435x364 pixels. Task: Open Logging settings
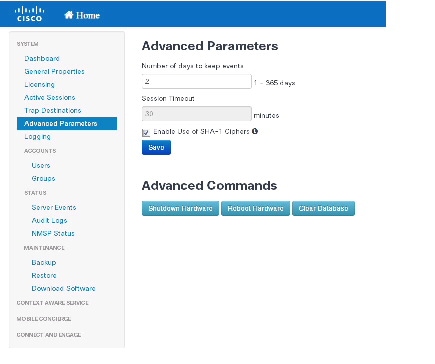coord(37,136)
